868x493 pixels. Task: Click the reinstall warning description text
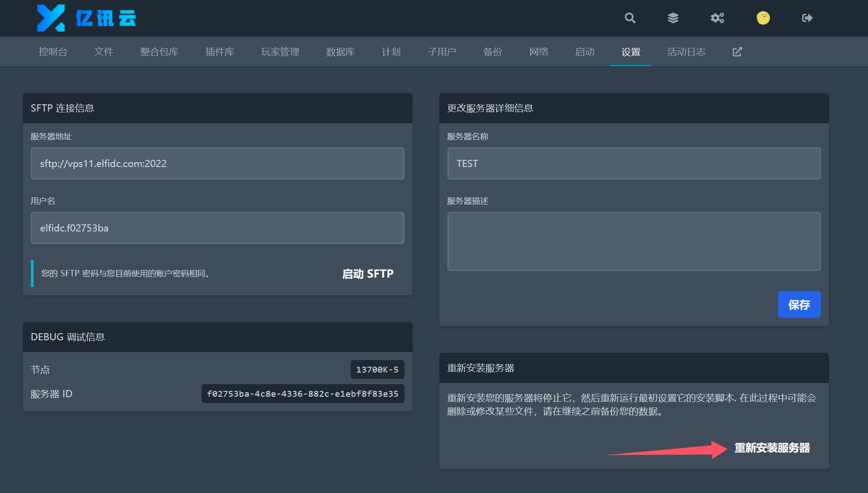pyautogui.click(x=632, y=404)
